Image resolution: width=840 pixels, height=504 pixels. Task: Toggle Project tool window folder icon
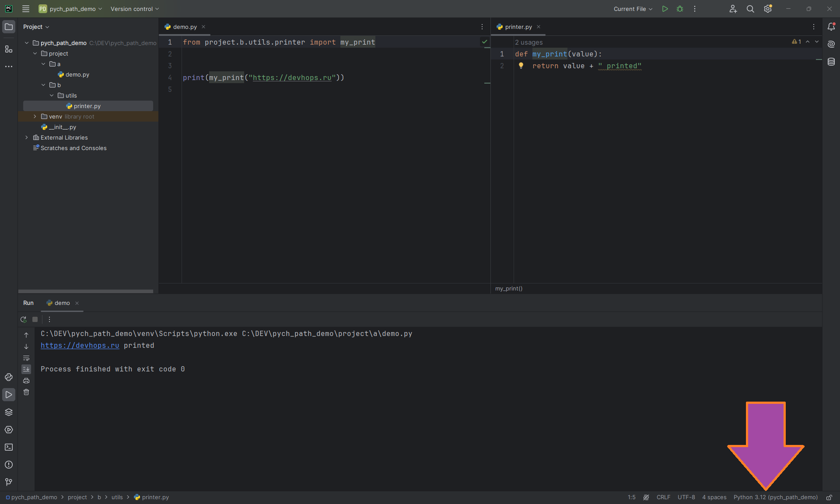click(9, 27)
